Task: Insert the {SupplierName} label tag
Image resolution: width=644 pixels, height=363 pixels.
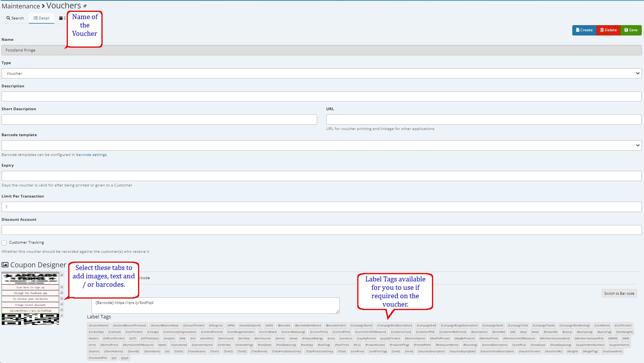Action: (619, 345)
